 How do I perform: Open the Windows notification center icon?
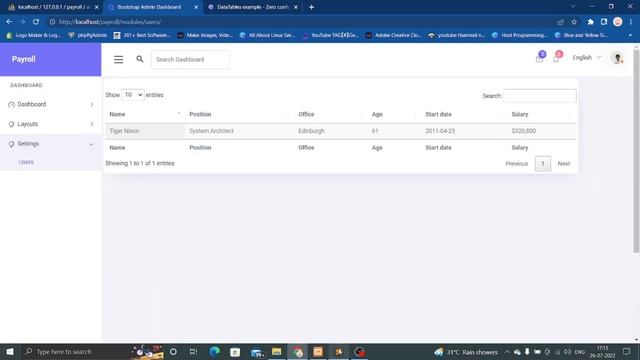coord(627,351)
